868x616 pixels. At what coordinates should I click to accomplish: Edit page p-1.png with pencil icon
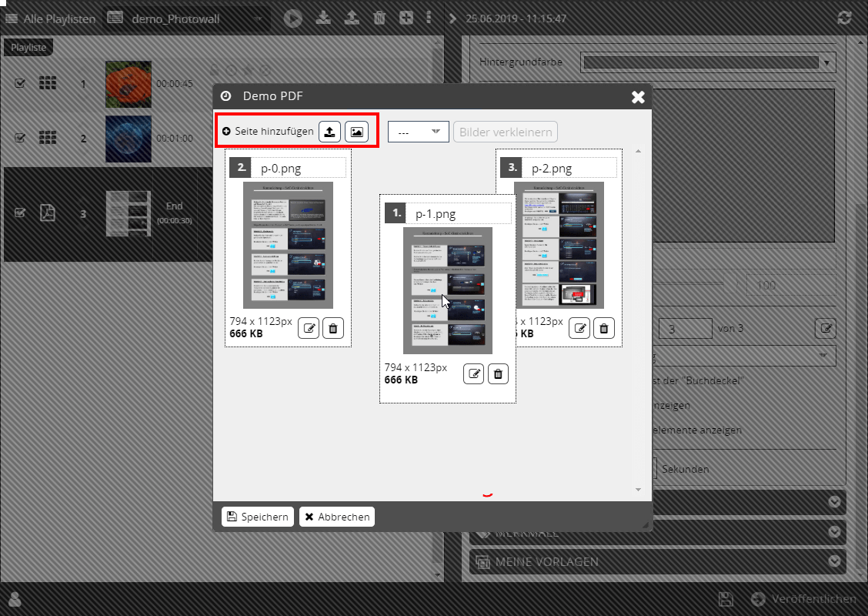coord(474,374)
